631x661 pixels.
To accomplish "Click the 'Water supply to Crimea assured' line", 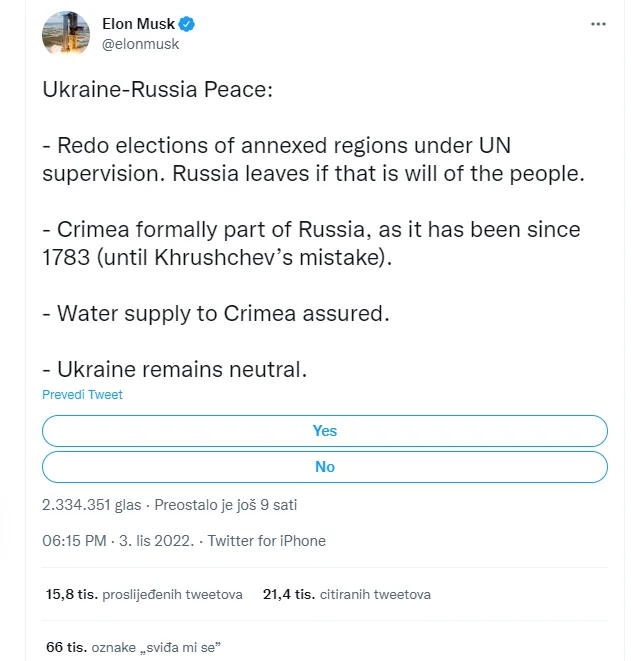I will 215,313.
